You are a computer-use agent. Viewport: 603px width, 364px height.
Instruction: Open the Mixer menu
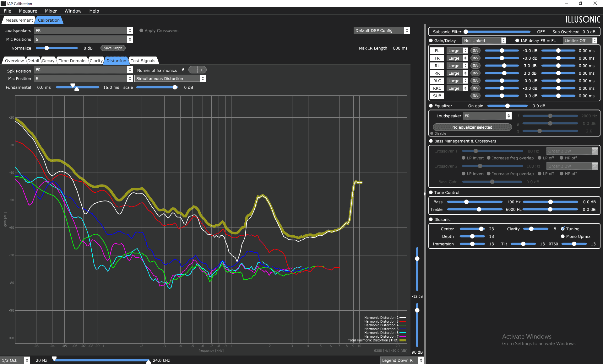pos(51,11)
